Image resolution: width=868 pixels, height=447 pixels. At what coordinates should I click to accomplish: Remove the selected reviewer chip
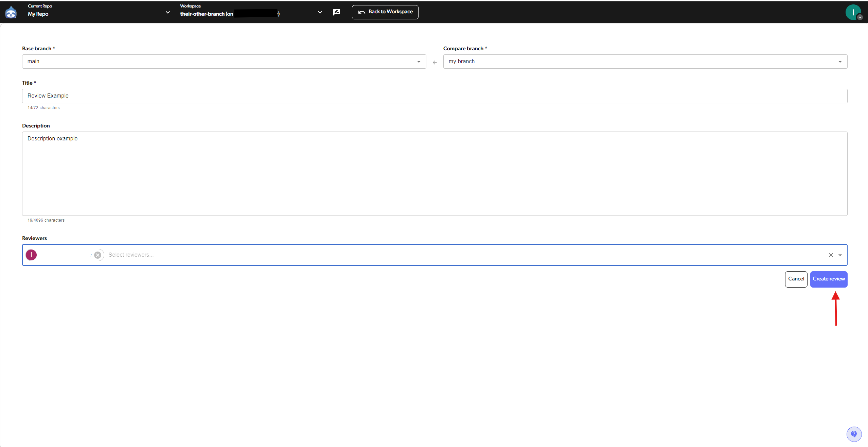pos(98,255)
